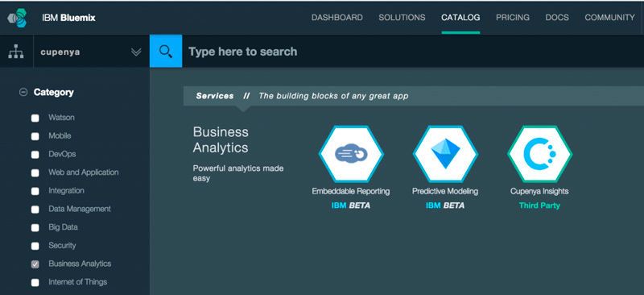Enable the Watson category checkbox
Screen dimensions: 644x295
(x=35, y=118)
